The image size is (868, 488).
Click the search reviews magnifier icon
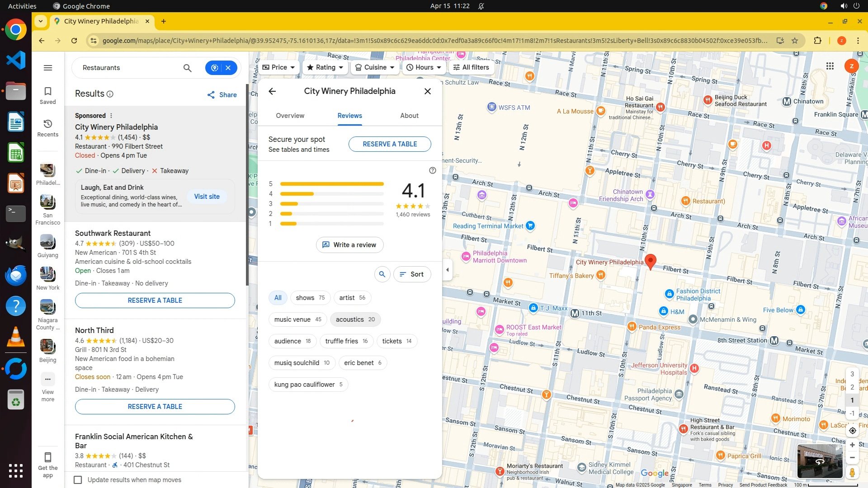[x=382, y=274]
